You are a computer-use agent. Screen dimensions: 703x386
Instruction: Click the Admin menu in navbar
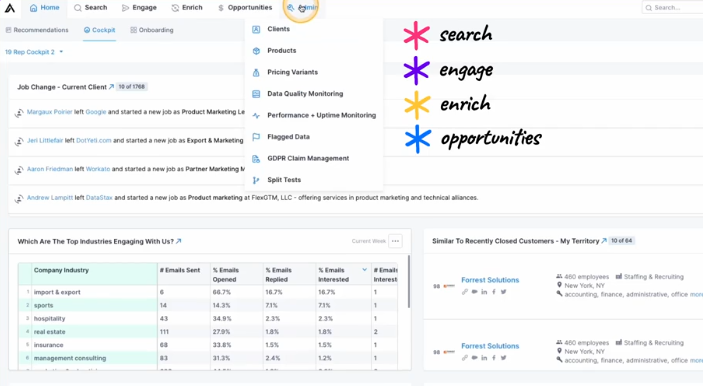tap(302, 8)
